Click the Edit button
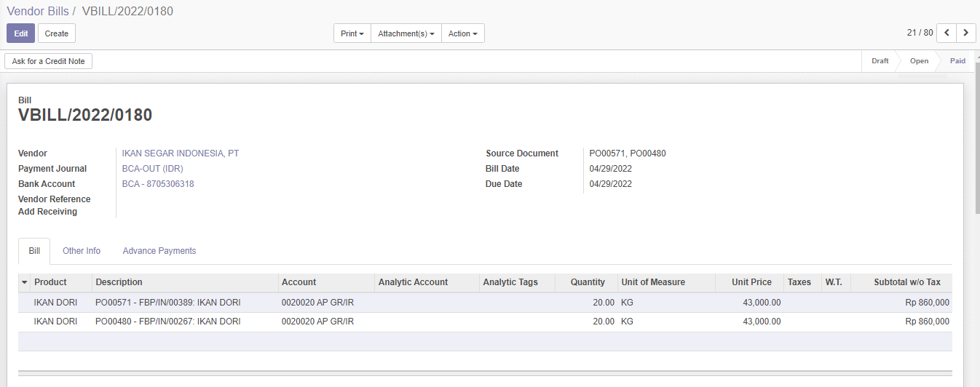The image size is (980, 387). point(20,33)
